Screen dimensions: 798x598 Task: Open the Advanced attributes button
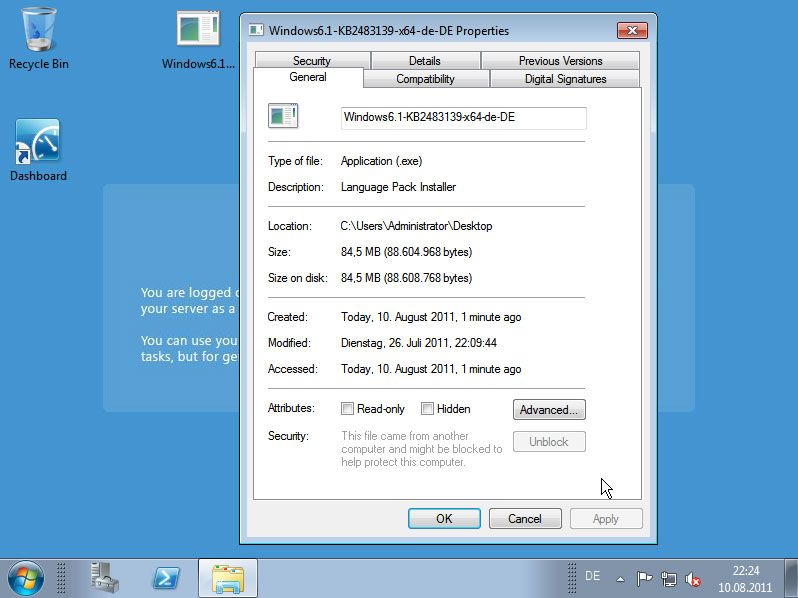[x=549, y=410]
